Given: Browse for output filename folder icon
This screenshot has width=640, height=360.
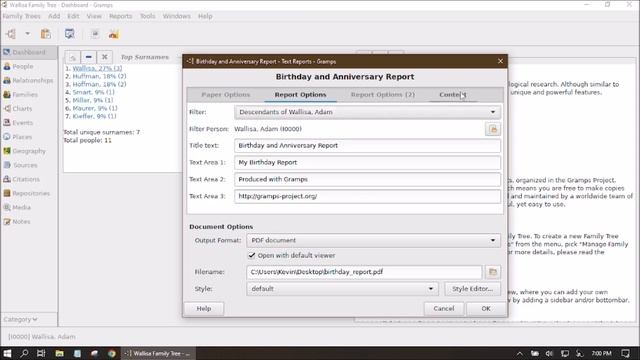Looking at the screenshot, I should (x=493, y=272).
